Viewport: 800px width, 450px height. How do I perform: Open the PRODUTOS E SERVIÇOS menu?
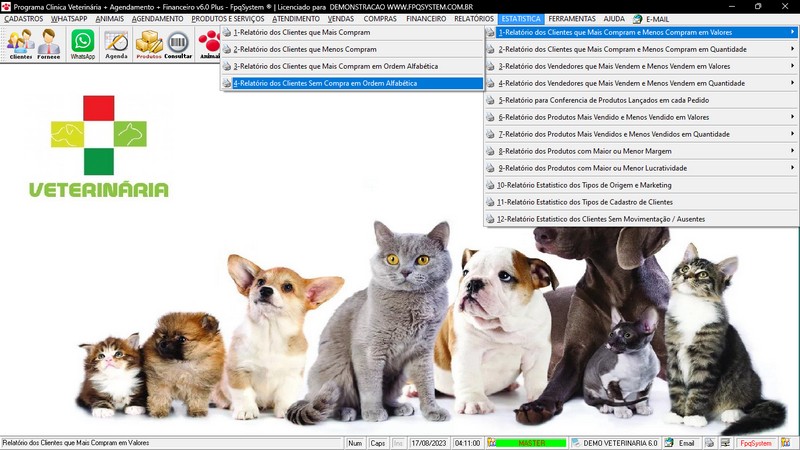[228, 19]
